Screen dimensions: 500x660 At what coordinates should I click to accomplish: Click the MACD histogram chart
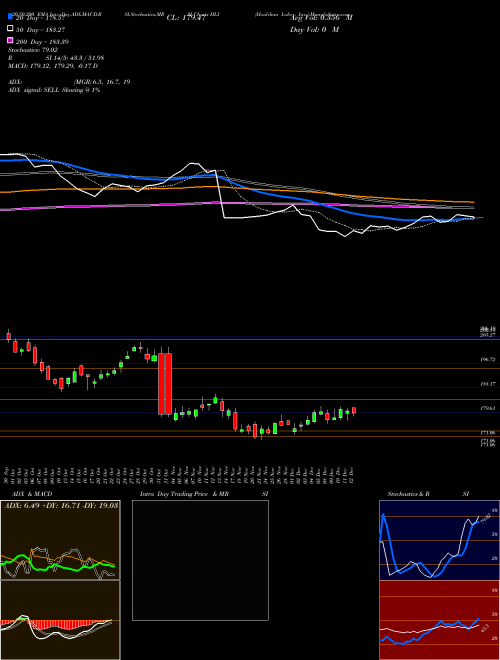(x=60, y=620)
